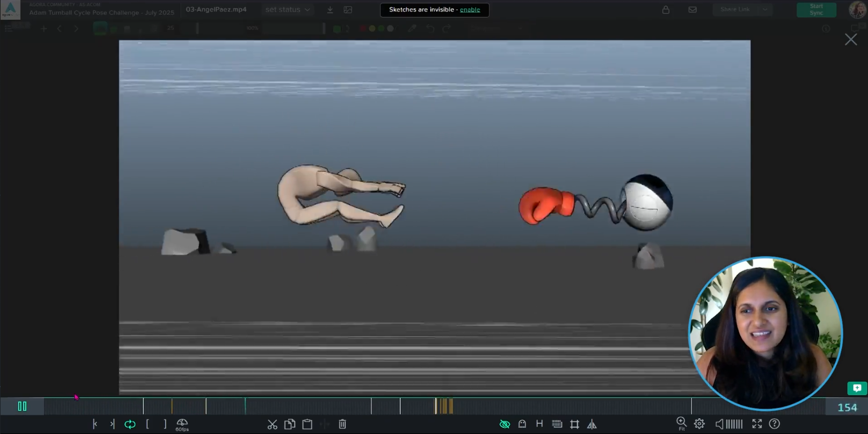This screenshot has height=434, width=868.
Task: Click the teal marker on the timeline
Action: tap(245, 406)
